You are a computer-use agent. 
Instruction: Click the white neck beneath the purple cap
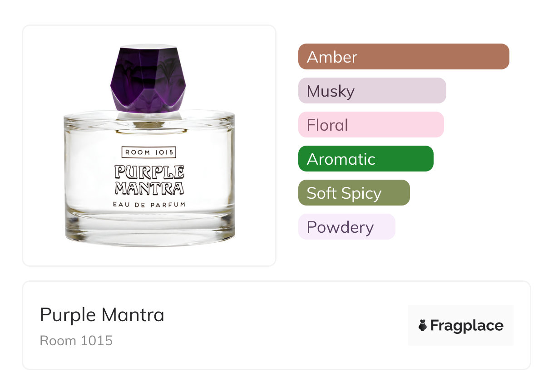click(148, 115)
